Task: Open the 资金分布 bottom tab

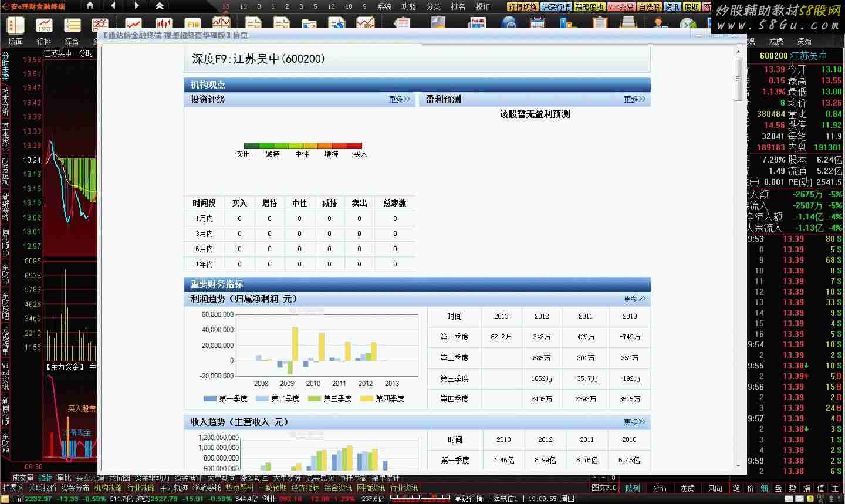Action: [x=76, y=488]
